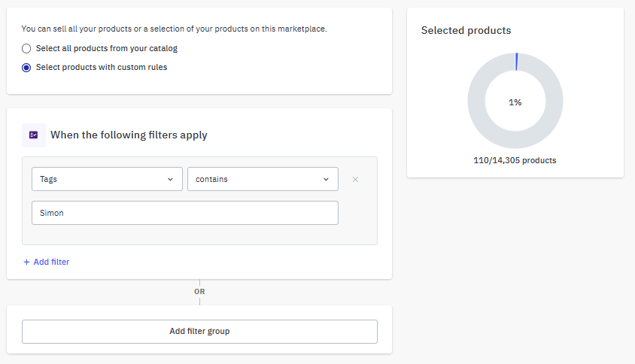Viewport: 635px width, 364px height.
Task: Click the purple filter checklist icon
Action: point(34,135)
